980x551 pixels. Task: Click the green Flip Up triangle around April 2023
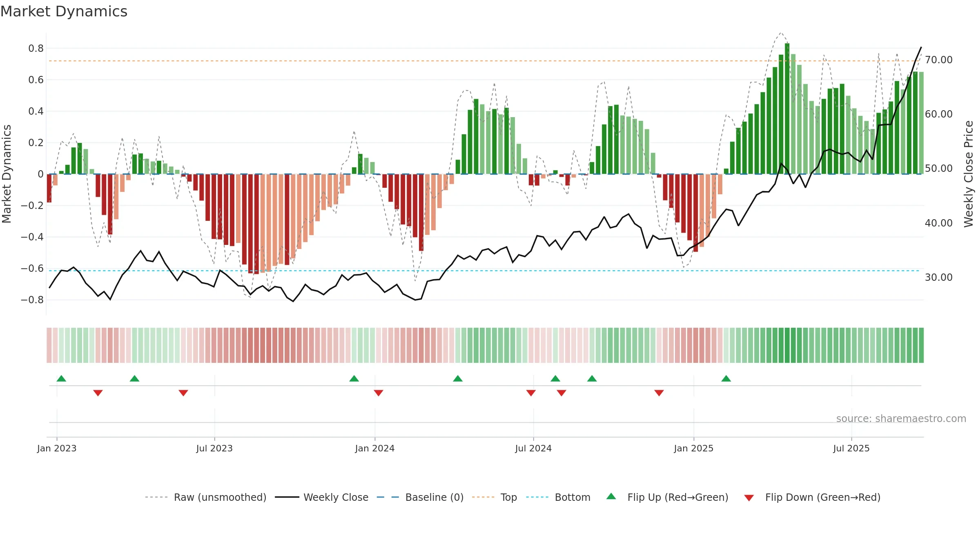(x=134, y=378)
